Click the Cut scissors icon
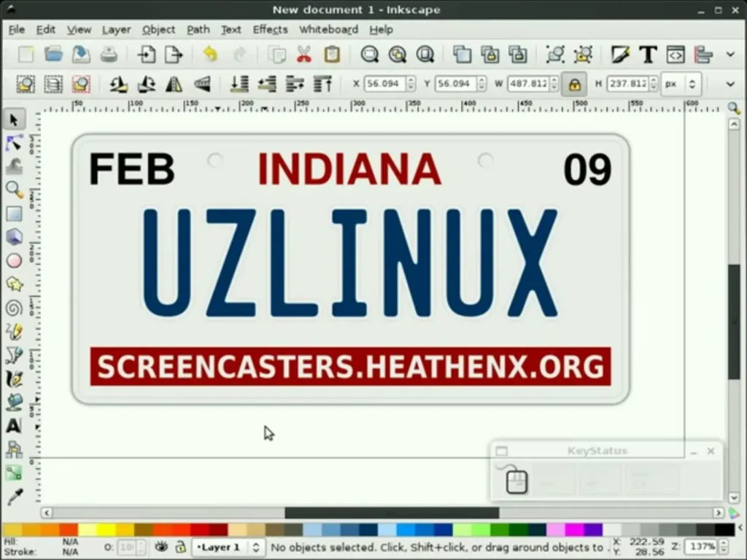 [304, 54]
